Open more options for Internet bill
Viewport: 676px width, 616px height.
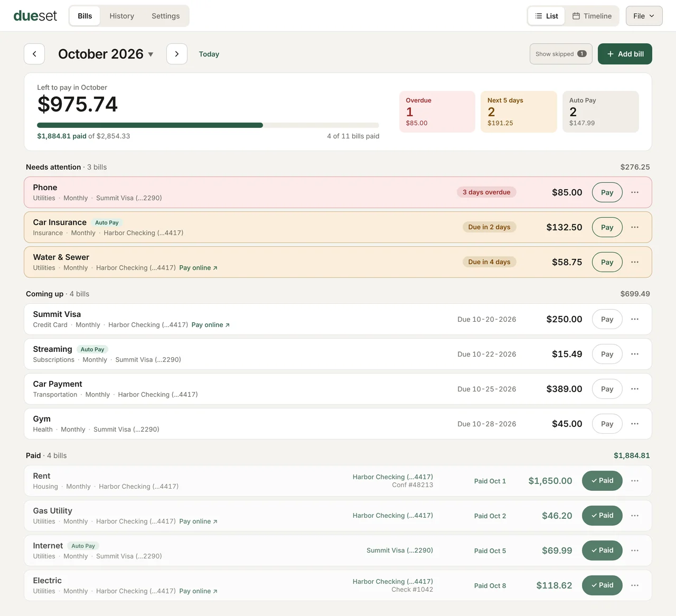coord(635,550)
